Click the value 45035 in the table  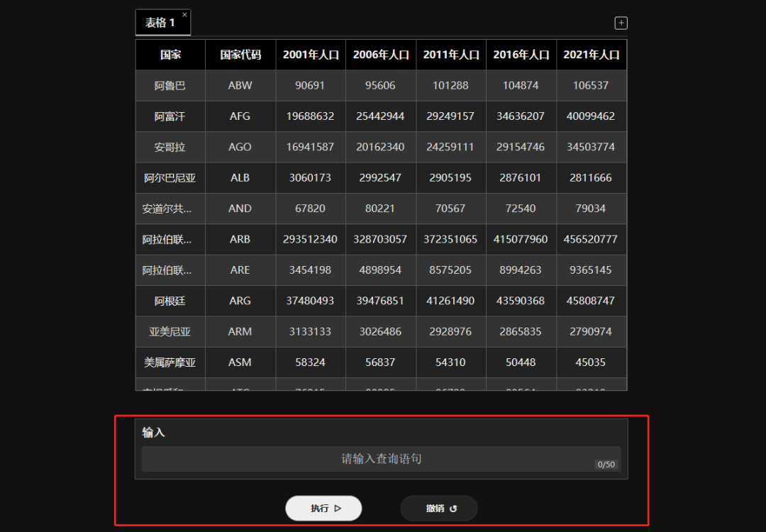pyautogui.click(x=591, y=362)
